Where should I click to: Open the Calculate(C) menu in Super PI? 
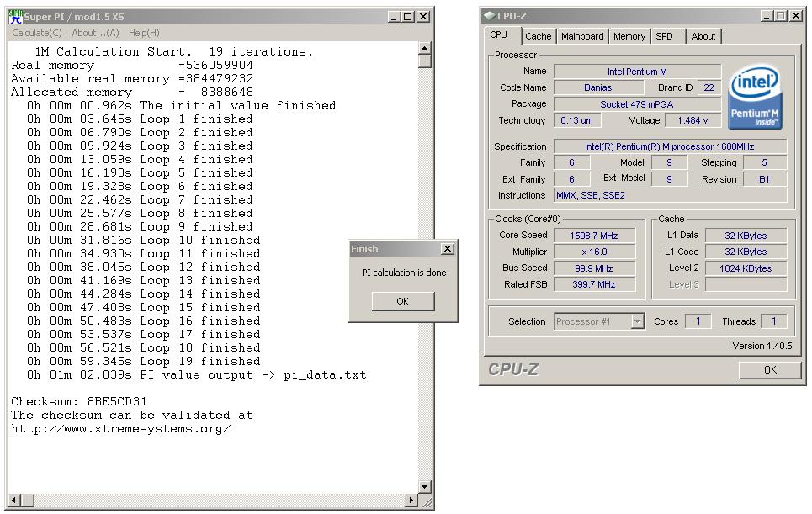coord(37,33)
